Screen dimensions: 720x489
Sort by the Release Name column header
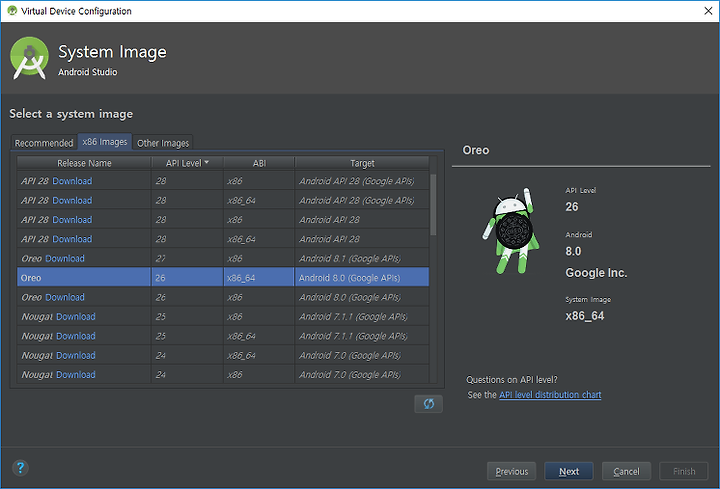pos(84,163)
